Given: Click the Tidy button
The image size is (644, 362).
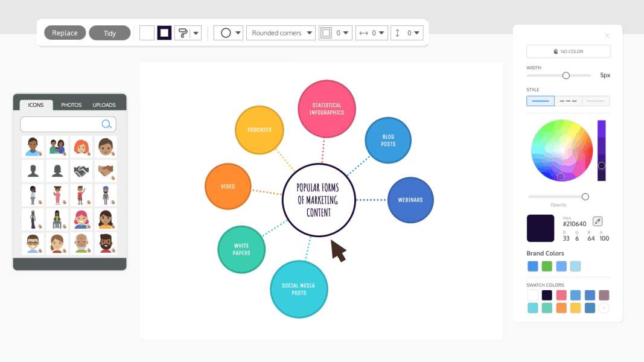Looking at the screenshot, I should tap(110, 33).
